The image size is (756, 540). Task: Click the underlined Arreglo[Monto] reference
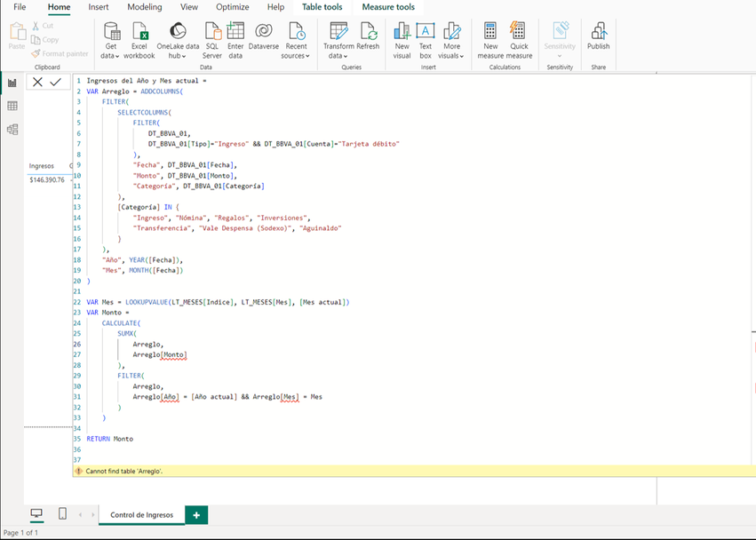click(160, 355)
